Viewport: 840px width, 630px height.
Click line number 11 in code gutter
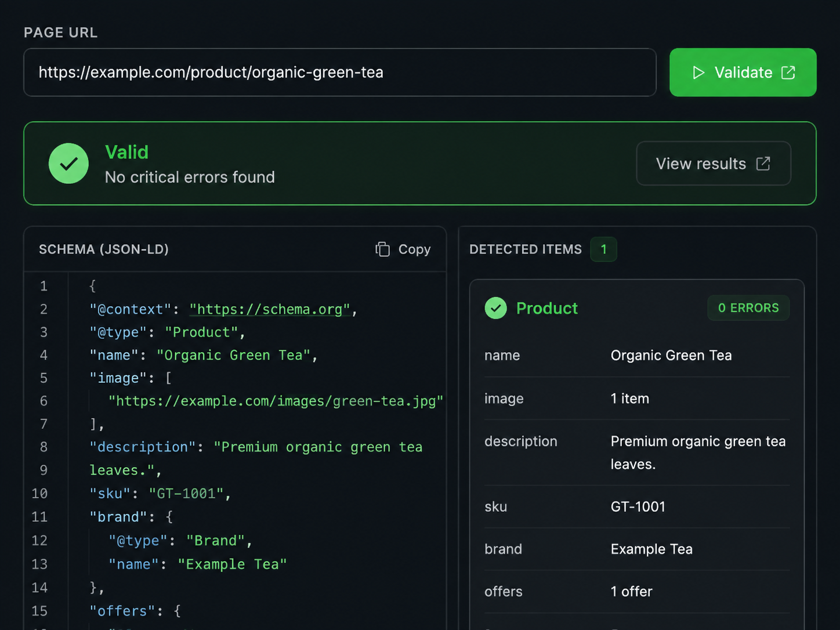pyautogui.click(x=39, y=517)
